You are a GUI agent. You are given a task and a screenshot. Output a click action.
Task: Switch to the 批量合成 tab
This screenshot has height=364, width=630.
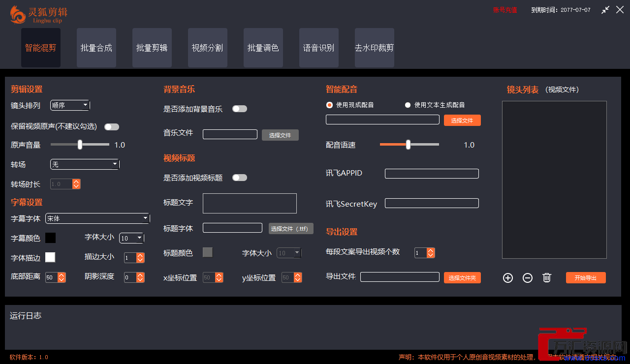tap(96, 48)
